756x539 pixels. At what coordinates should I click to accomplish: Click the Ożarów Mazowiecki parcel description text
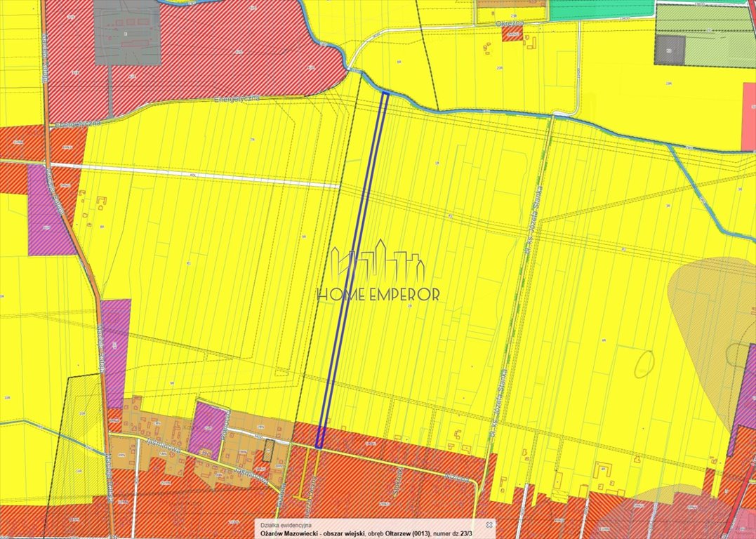tap(366, 533)
